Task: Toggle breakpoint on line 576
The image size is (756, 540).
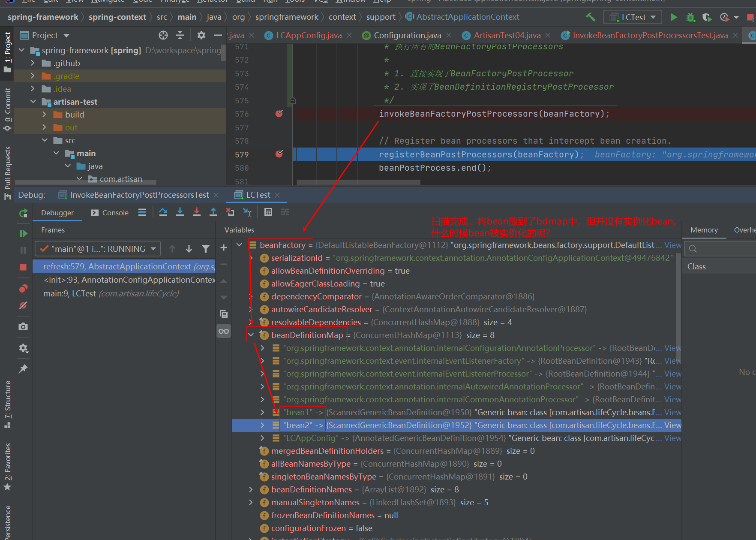Action: point(279,114)
